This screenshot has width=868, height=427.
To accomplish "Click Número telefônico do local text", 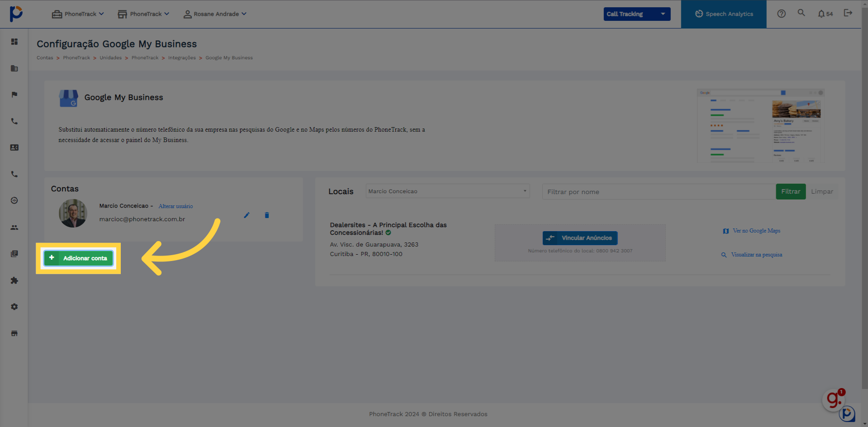I will coord(580,251).
